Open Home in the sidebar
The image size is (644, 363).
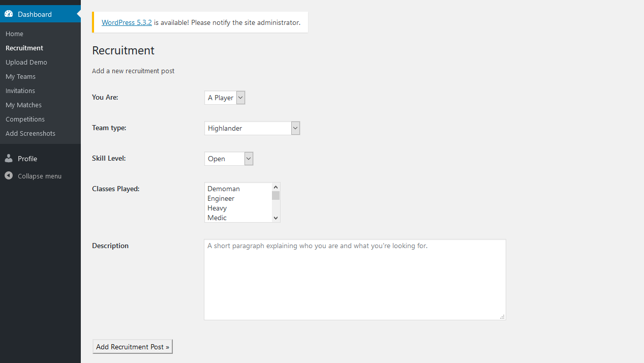click(14, 34)
